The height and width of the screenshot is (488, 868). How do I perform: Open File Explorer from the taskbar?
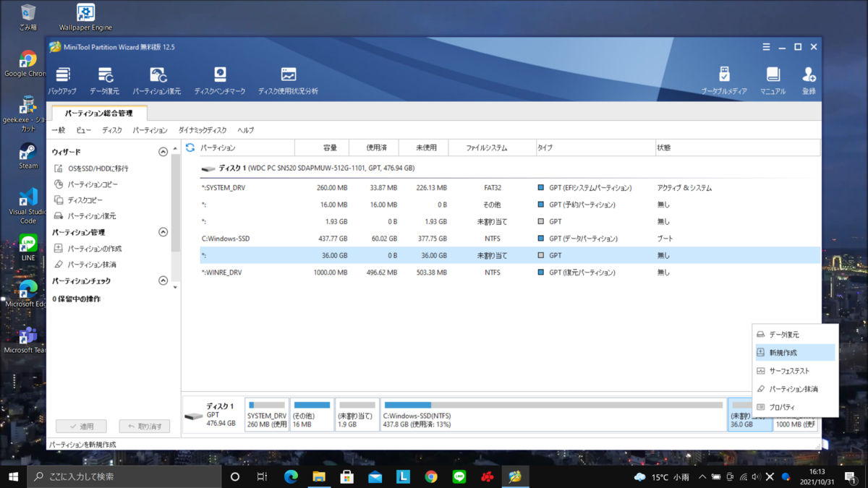[x=319, y=476]
